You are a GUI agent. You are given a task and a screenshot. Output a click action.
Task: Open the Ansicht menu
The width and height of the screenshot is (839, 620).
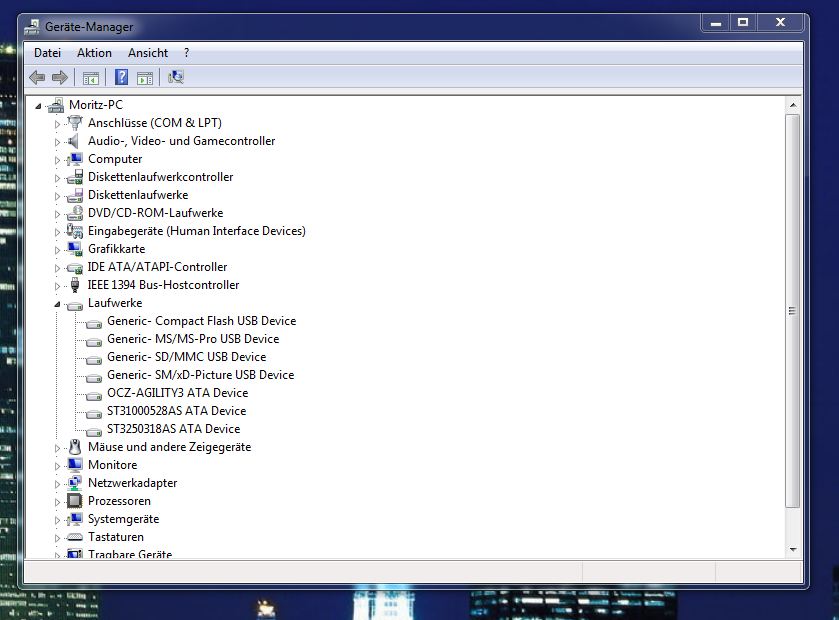tap(148, 53)
